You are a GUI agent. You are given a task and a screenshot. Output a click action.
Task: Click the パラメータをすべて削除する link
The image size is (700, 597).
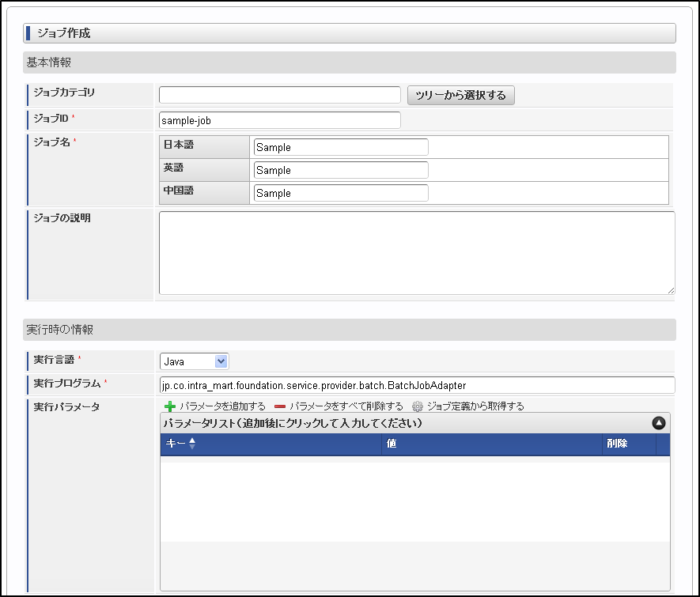click(x=346, y=406)
